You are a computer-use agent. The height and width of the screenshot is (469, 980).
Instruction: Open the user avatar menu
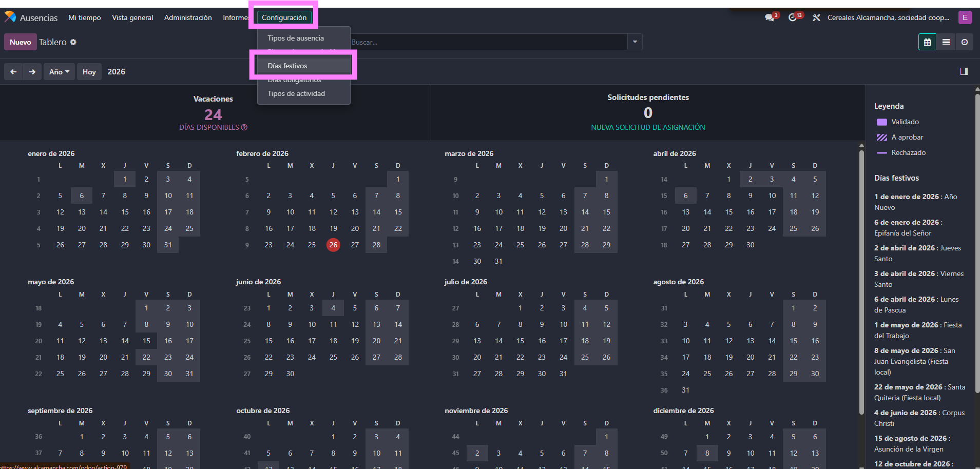965,17
